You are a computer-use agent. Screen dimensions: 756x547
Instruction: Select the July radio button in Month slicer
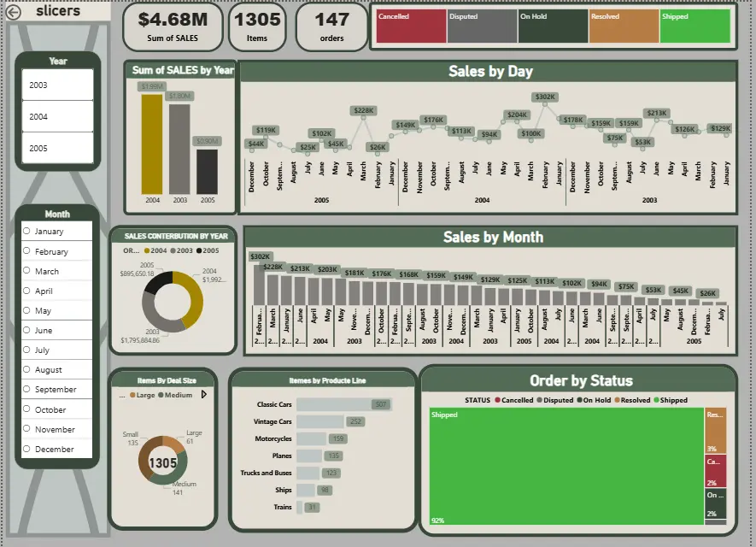27,350
